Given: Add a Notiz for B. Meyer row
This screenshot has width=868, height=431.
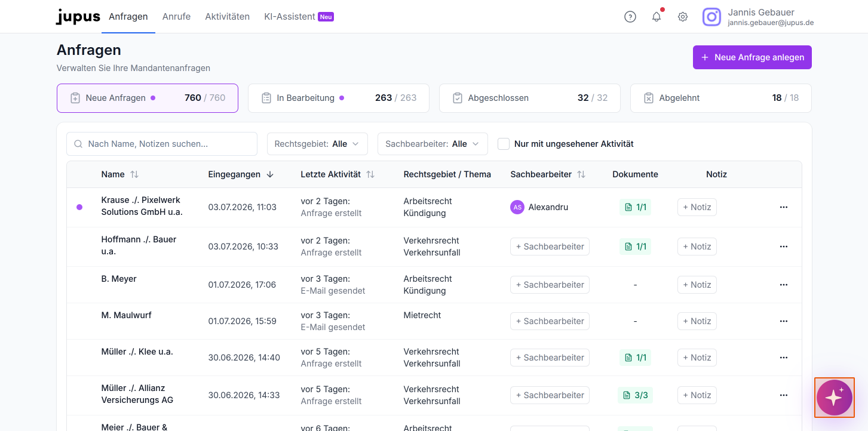Looking at the screenshot, I should tap(697, 285).
